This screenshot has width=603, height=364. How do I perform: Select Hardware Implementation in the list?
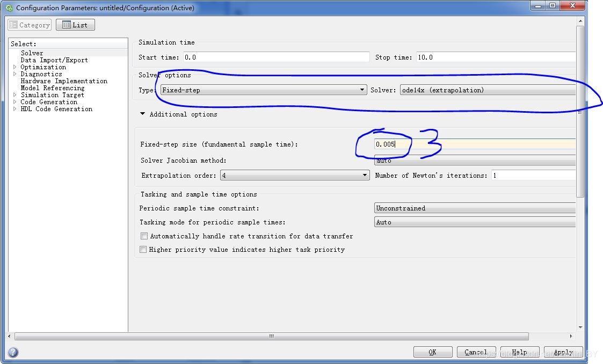click(x=63, y=81)
